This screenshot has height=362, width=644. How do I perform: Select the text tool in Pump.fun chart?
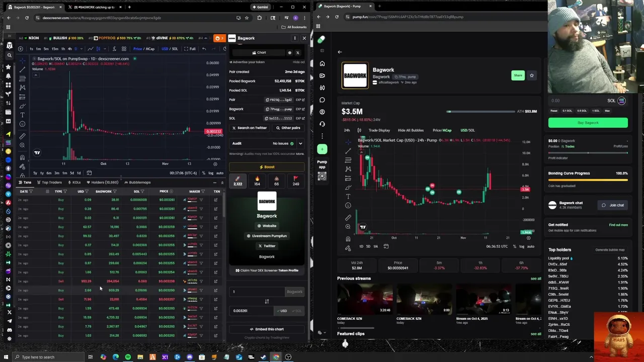click(x=348, y=197)
